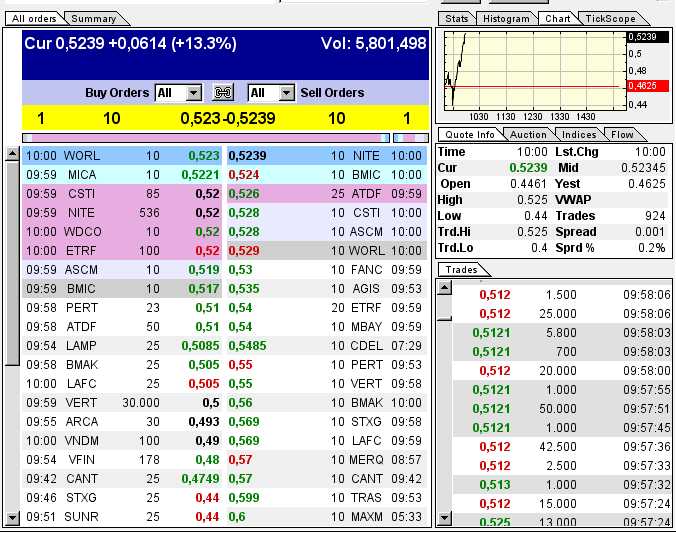Click the link icon between order filters
Screen dimensions: 676x533
pyautogui.click(x=223, y=92)
